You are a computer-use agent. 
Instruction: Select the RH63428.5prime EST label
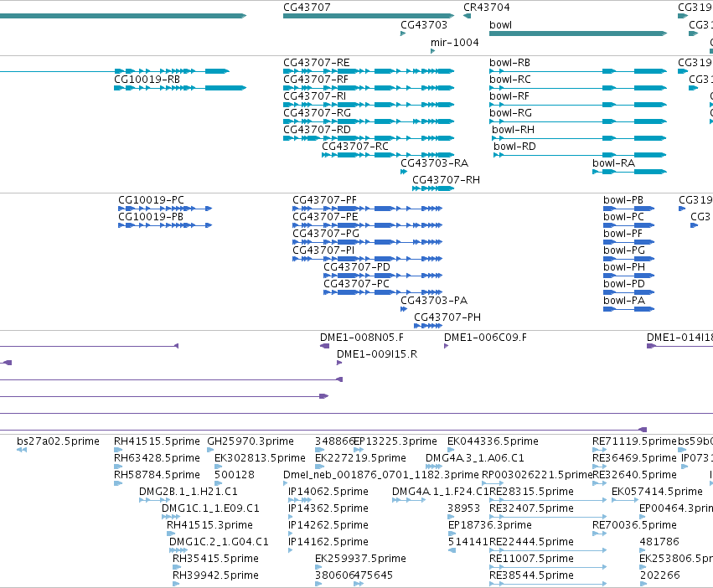tap(157, 458)
